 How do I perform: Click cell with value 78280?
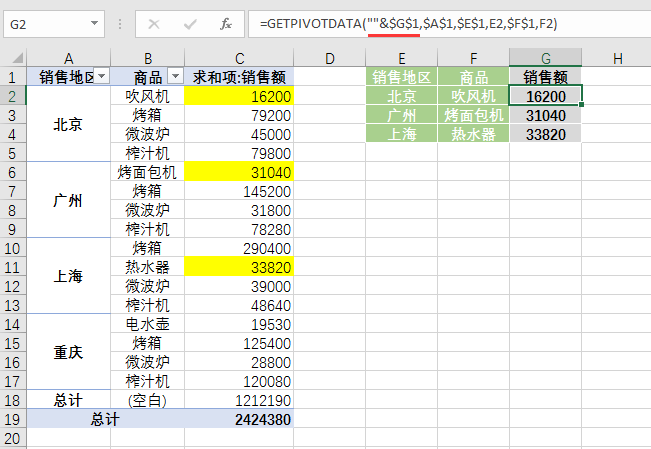(x=239, y=229)
